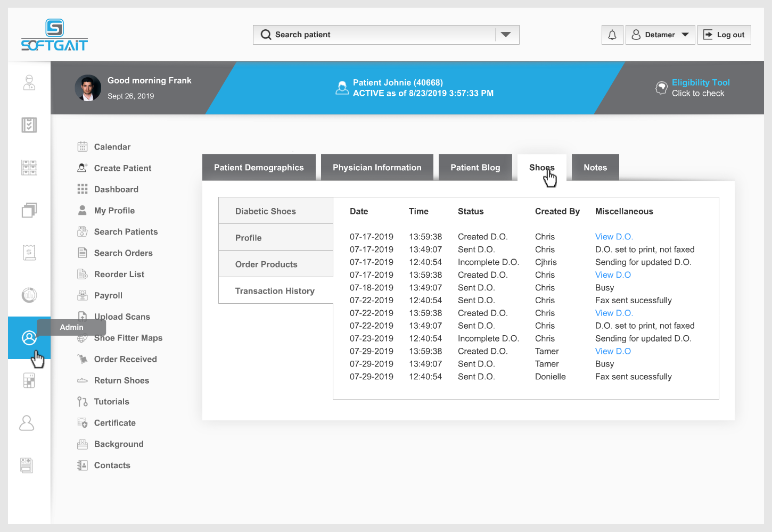Click the Calendar icon in the menu

pos(83,147)
